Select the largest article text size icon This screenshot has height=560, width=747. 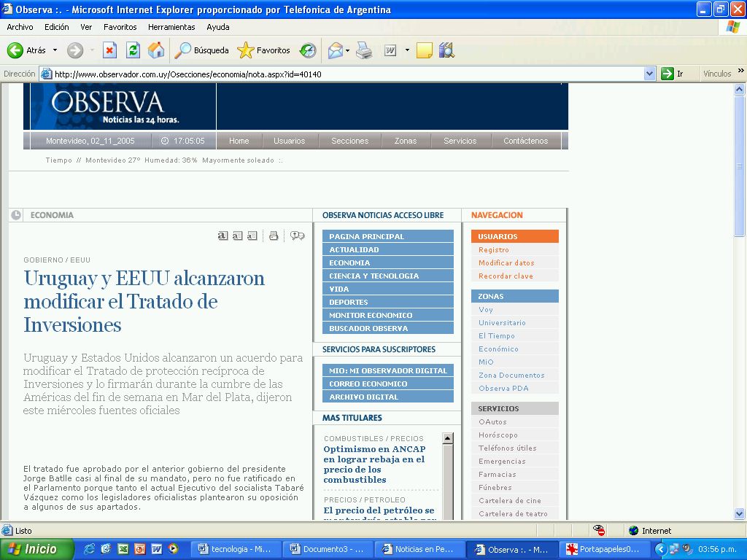[x=222, y=236]
